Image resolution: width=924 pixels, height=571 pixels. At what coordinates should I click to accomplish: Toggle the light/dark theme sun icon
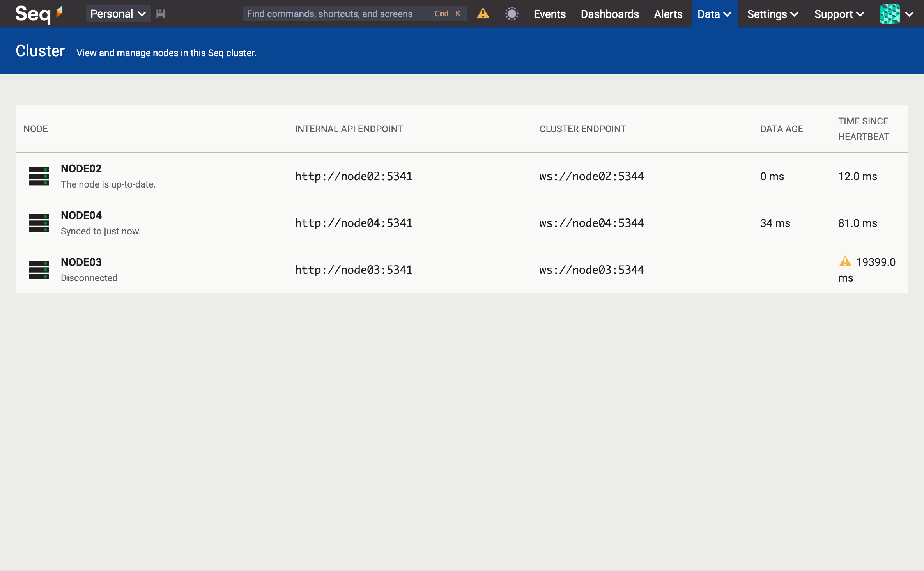pyautogui.click(x=512, y=14)
